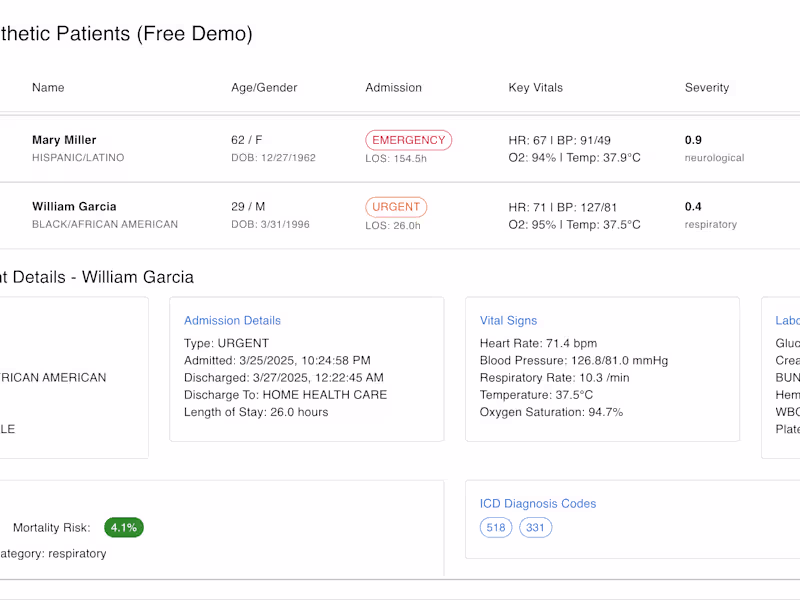Select the Mary Miller patient name
The height and width of the screenshot is (600, 800).
pyautogui.click(x=64, y=140)
